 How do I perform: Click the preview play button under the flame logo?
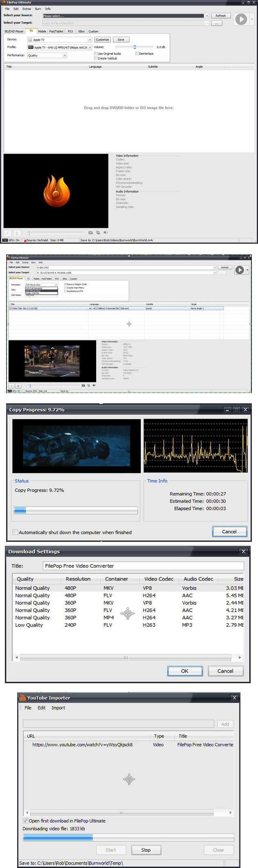click(x=7, y=233)
